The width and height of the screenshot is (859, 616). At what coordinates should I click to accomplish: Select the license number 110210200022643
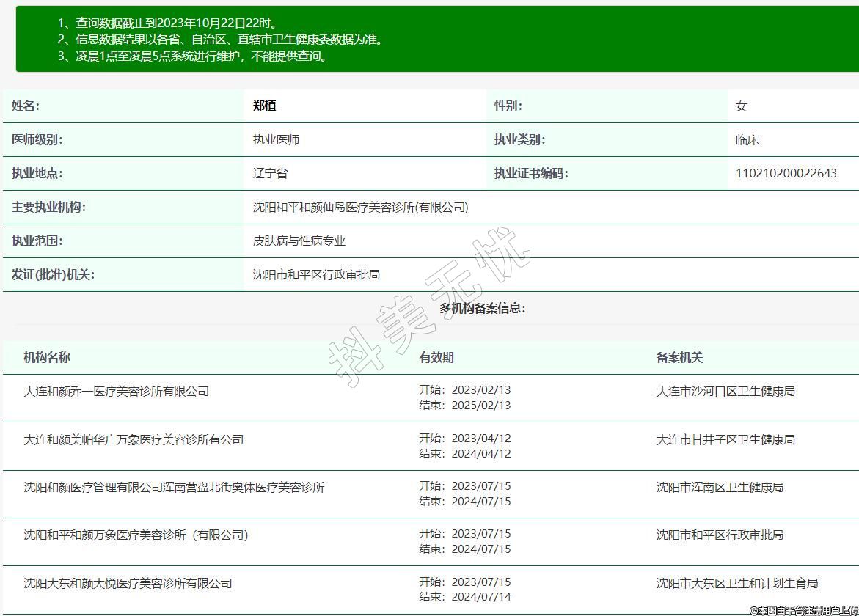coord(786,173)
